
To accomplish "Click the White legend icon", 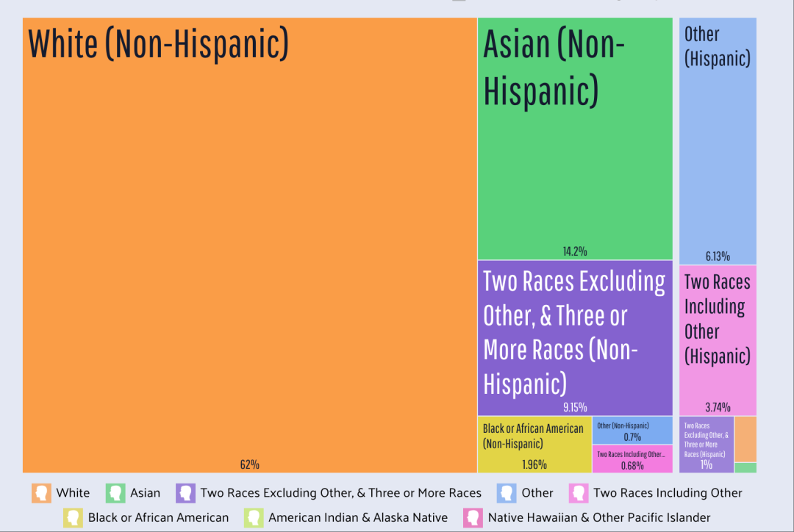I will pyautogui.click(x=41, y=493).
